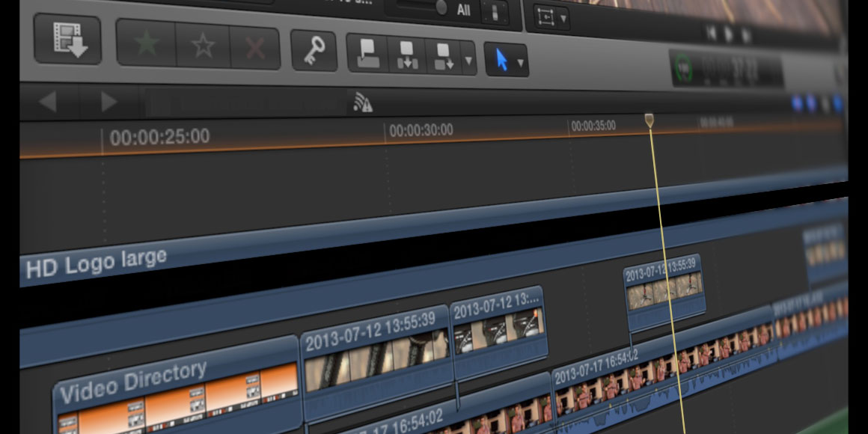Screen dimensions: 868x434
Task: Toggle skimming, the leftmost blue timeline button
Action: coord(797,103)
